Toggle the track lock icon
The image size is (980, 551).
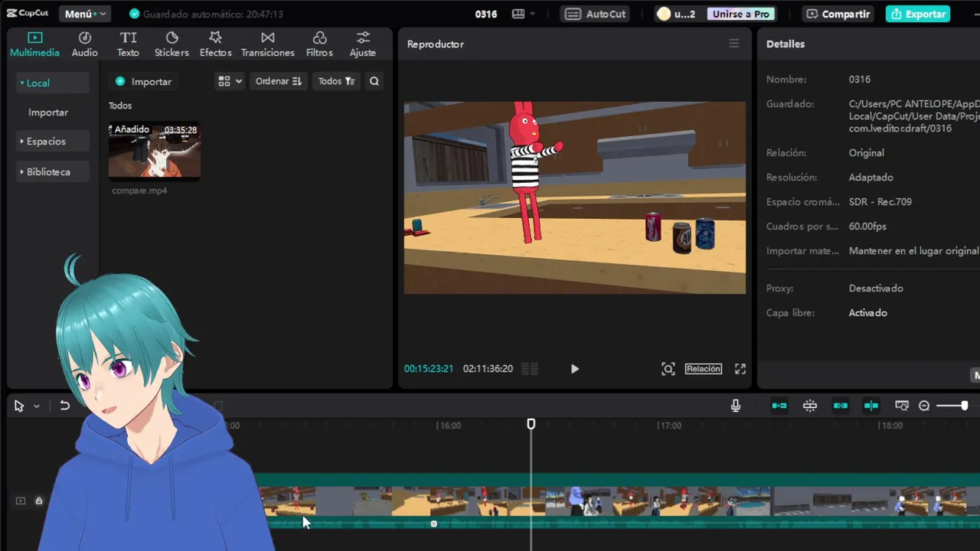pyautogui.click(x=38, y=501)
